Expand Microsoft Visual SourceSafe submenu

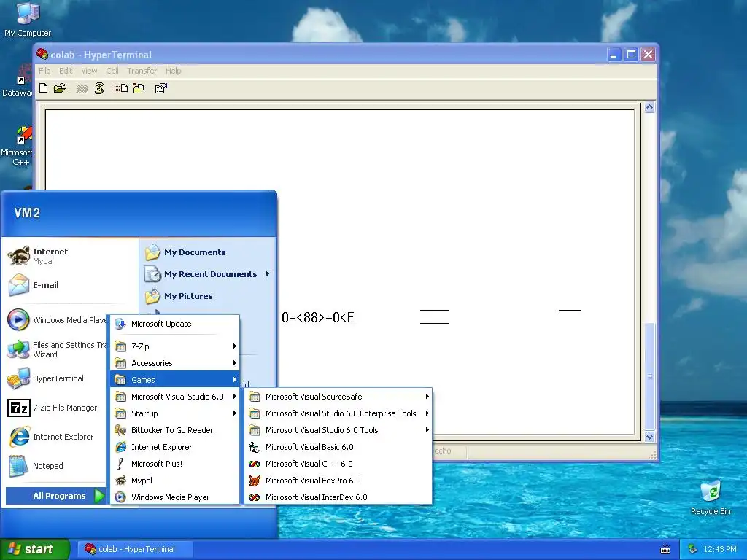[x=338, y=397]
